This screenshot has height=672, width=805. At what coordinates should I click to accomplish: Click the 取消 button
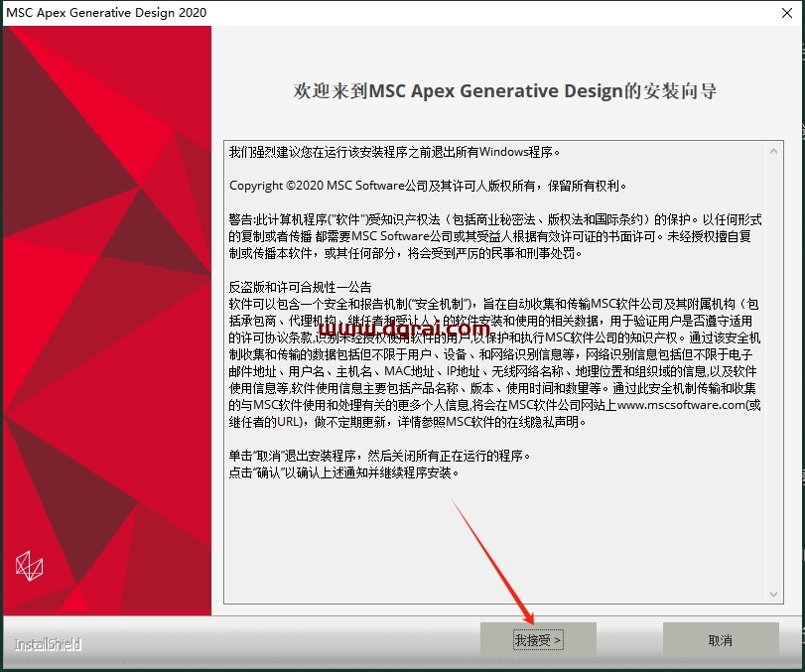[721, 639]
